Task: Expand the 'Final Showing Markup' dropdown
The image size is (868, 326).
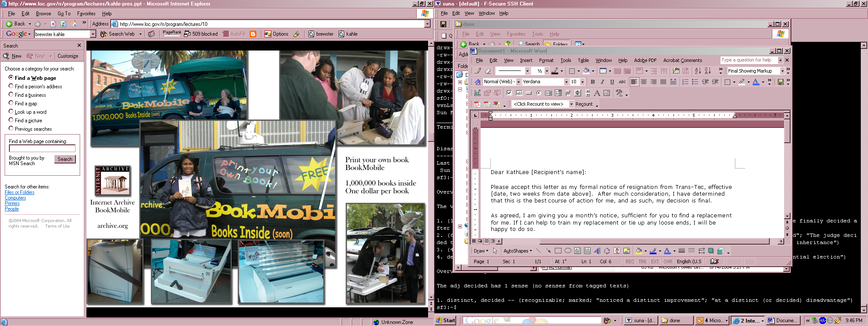Action: [x=782, y=71]
